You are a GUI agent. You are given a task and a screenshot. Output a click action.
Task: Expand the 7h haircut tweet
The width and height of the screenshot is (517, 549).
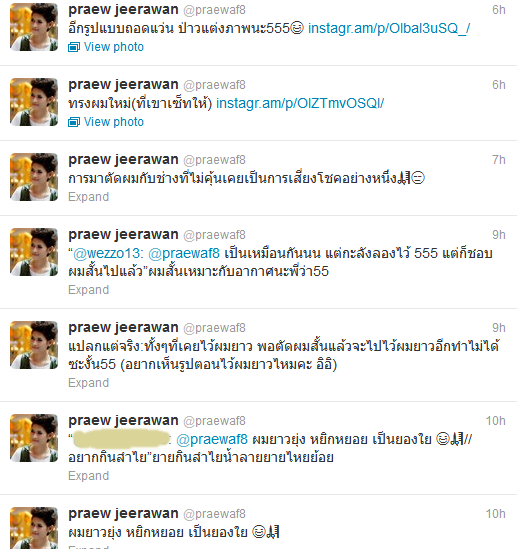(89, 197)
